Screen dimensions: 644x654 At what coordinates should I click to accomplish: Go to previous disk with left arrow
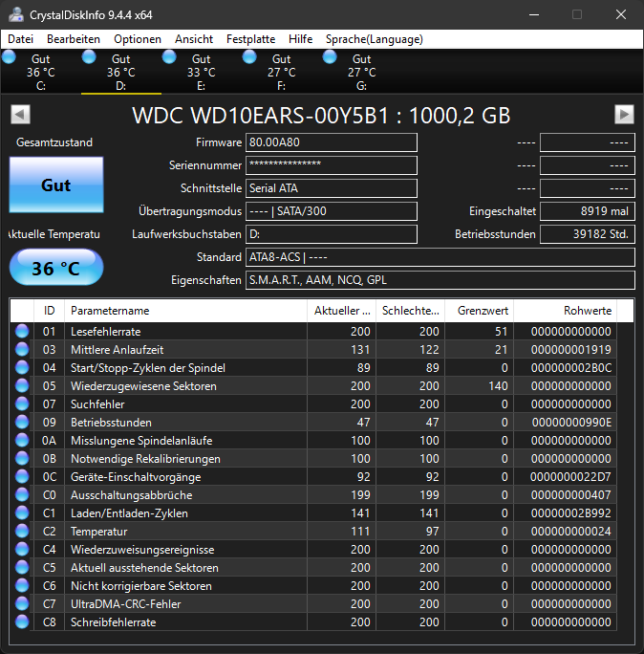20,115
